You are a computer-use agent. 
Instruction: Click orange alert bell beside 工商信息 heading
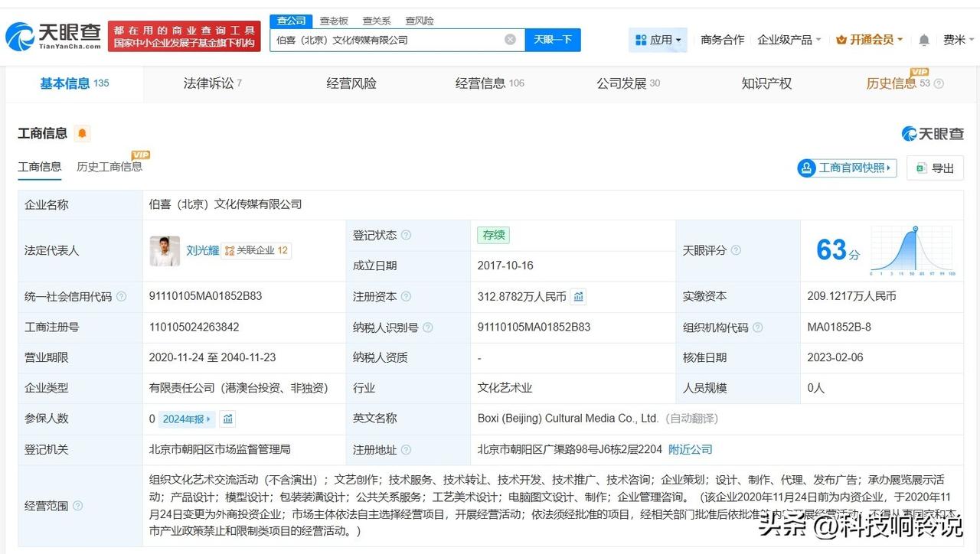click(82, 134)
